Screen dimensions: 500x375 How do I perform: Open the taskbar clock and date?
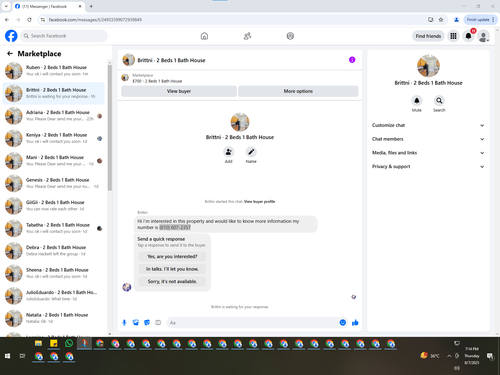[472, 356]
